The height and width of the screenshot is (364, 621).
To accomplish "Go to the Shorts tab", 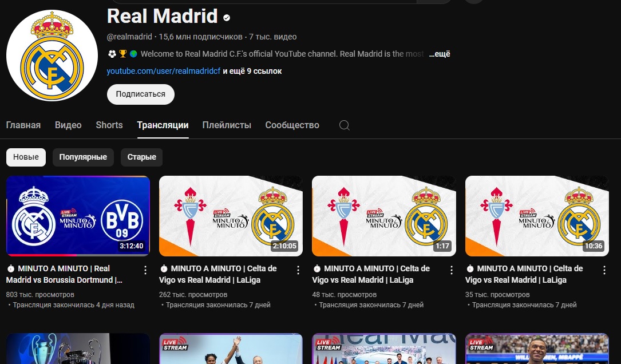I will pyautogui.click(x=109, y=125).
